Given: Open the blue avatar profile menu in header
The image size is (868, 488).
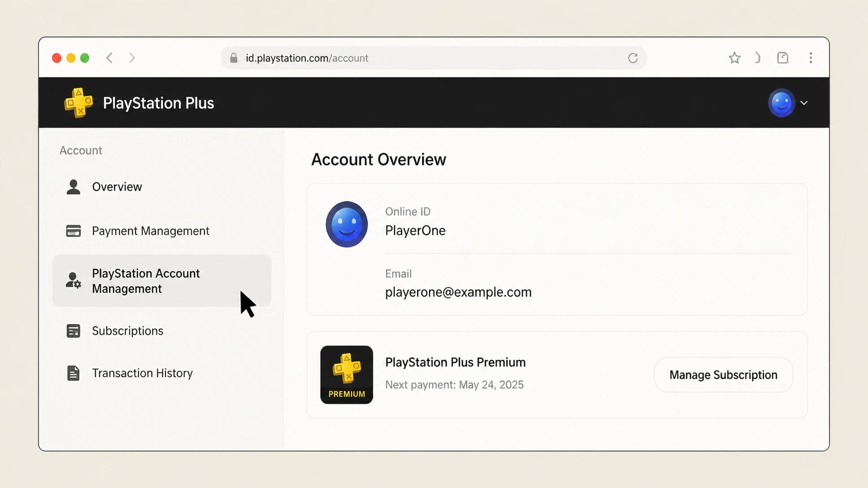Looking at the screenshot, I should click(782, 103).
